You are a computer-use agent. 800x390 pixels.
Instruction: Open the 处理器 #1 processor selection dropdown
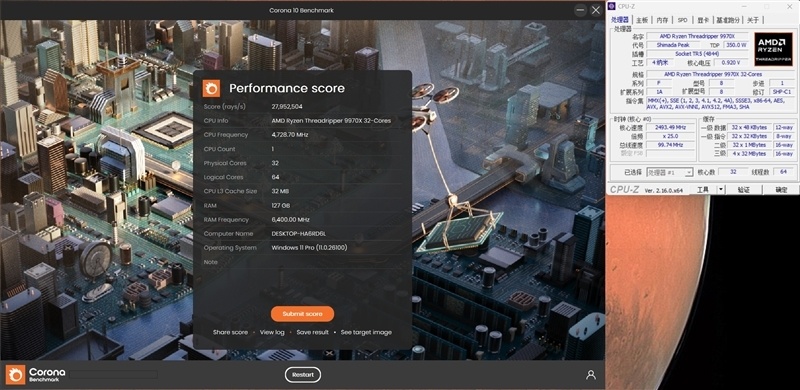670,173
